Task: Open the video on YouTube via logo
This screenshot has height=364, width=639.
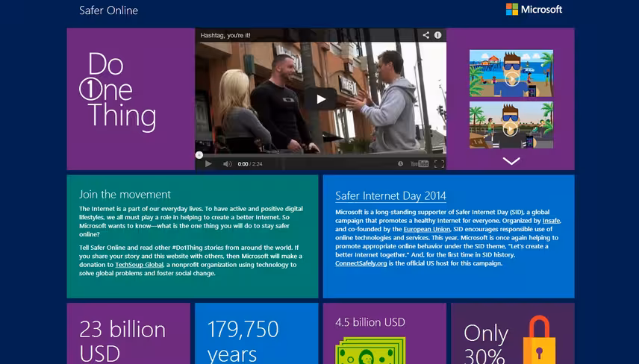Action: pyautogui.click(x=420, y=163)
